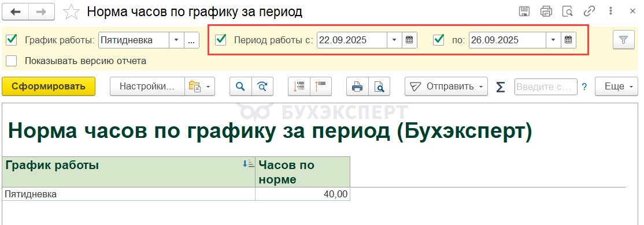The height and width of the screenshot is (225, 644).
Task: Find next with the magnifier arrow icon
Action: (x=262, y=87)
